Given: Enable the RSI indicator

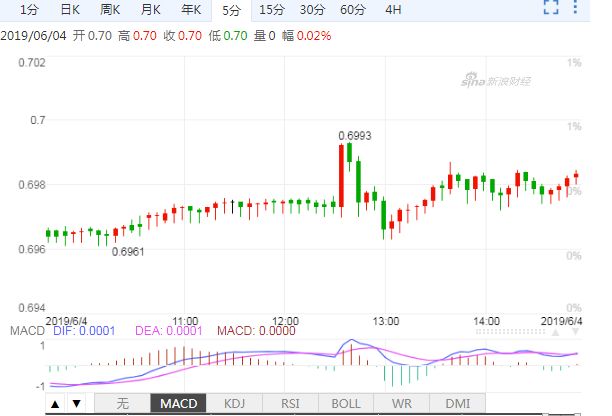Looking at the screenshot, I should click(x=290, y=404).
